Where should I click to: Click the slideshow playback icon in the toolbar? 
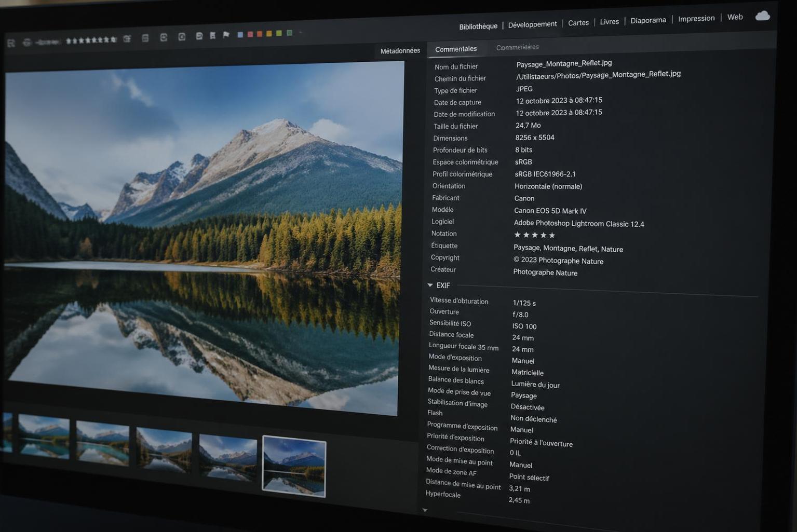(x=199, y=36)
